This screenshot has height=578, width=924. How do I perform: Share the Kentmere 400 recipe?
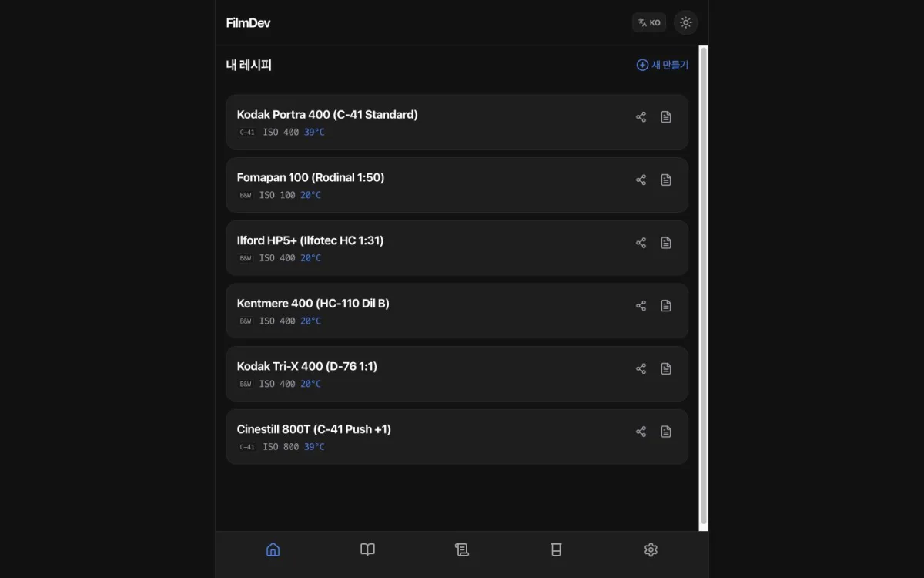click(x=641, y=306)
